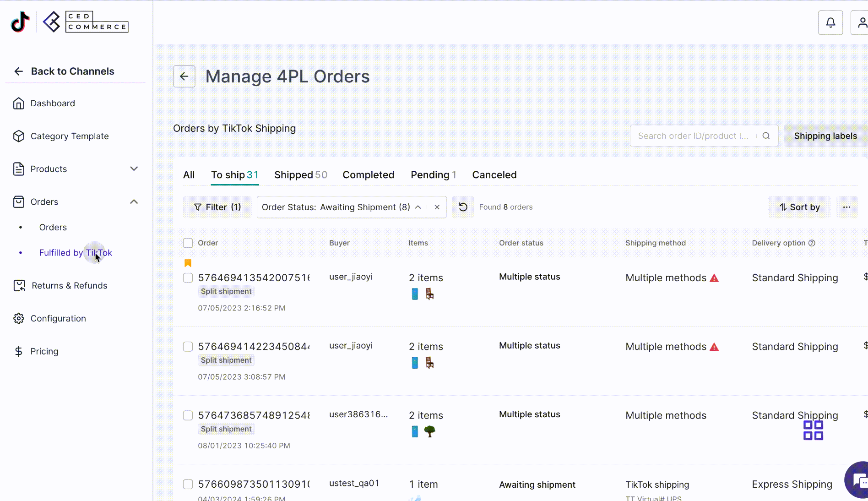Click the Delivery option help icon

(812, 243)
